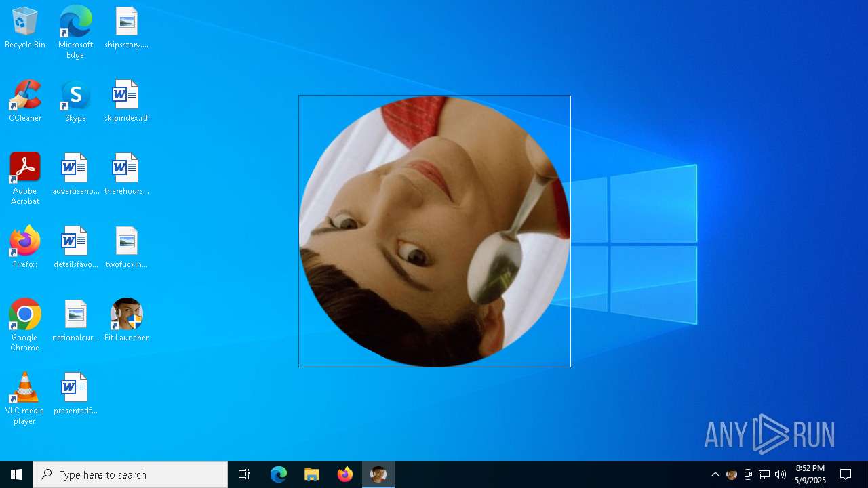Select the shipsstory image file icon
The height and width of the screenshot is (488, 868).
[126, 28]
